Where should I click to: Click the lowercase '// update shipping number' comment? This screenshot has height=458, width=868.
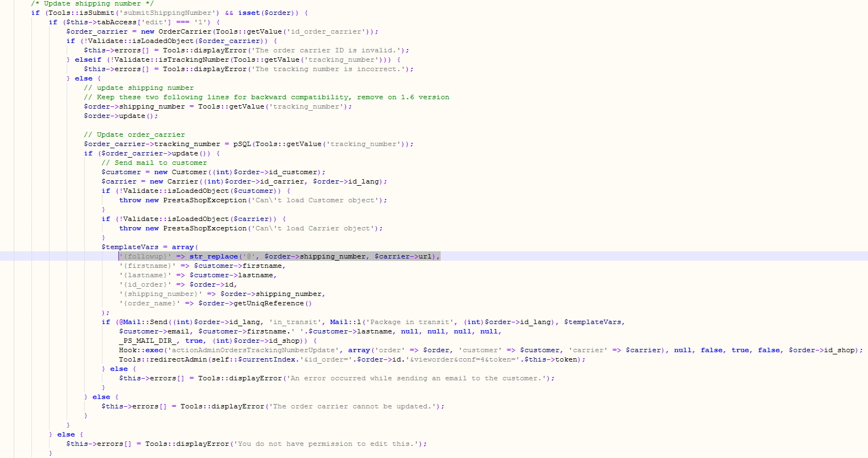tap(139, 88)
